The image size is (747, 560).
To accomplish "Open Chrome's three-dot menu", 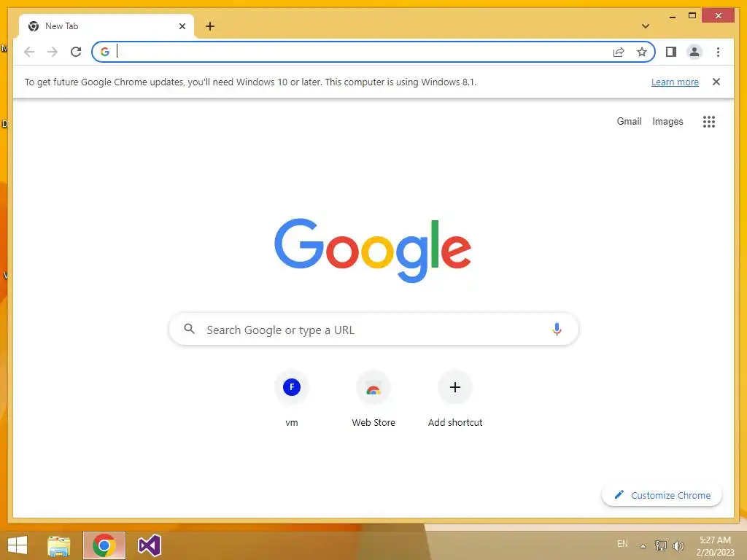I will 718,52.
